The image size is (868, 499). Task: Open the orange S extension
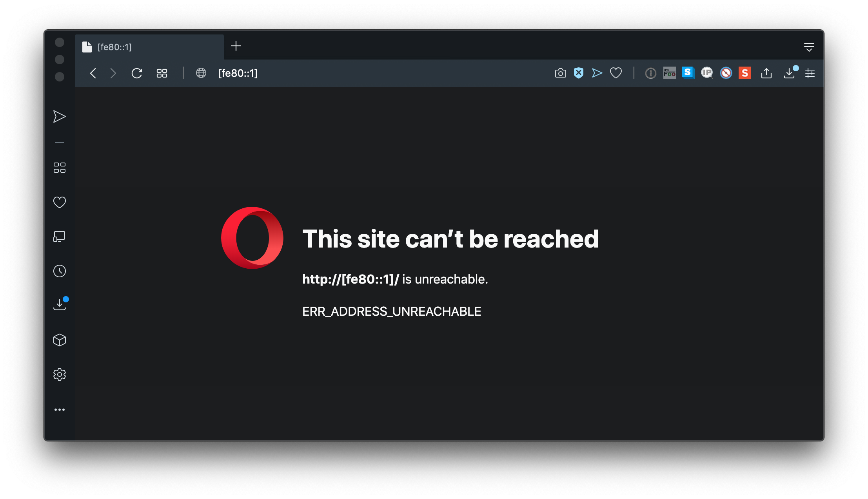[745, 73]
